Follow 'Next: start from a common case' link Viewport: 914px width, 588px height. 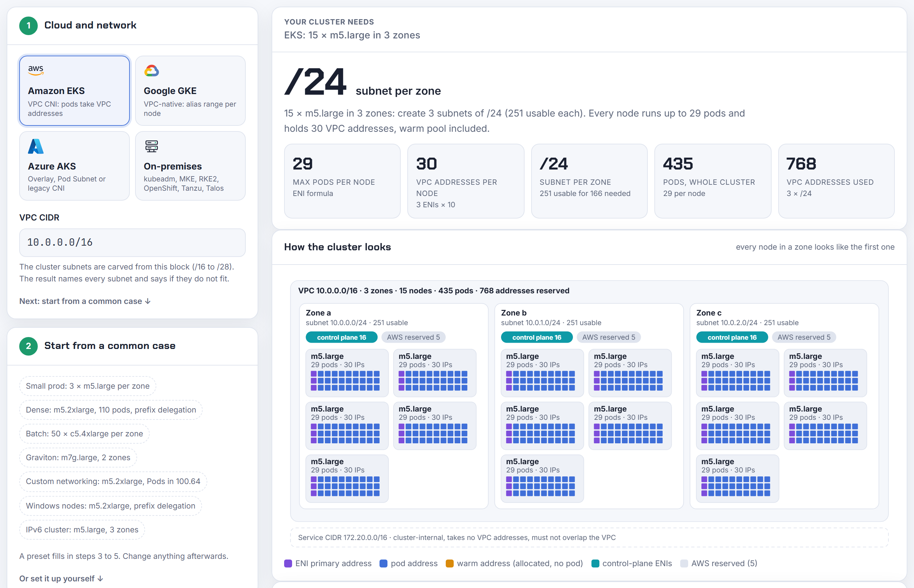[85, 301]
